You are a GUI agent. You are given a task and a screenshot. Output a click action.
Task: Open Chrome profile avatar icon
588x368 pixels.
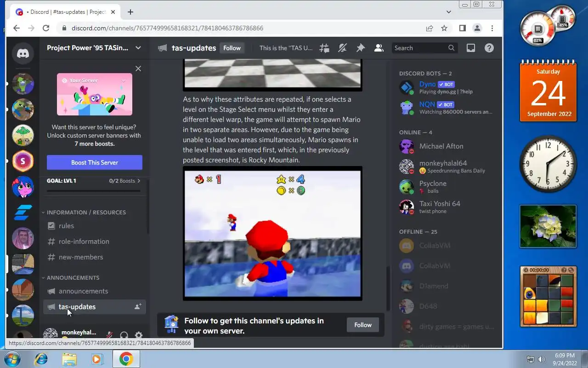[477, 28]
